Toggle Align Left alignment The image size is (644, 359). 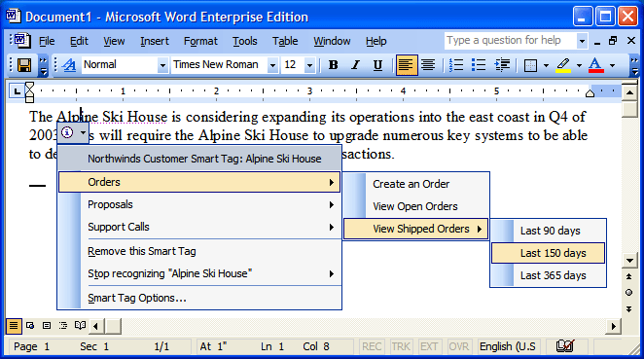pyautogui.click(x=407, y=65)
